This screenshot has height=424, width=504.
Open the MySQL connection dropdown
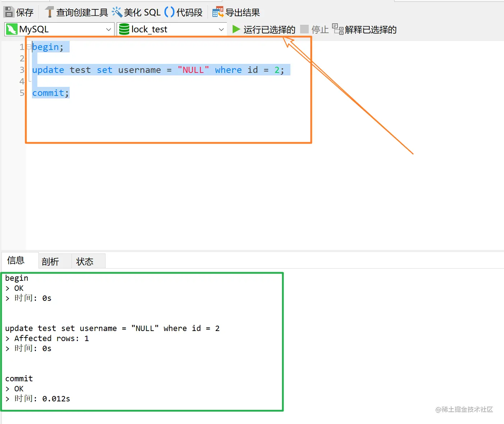click(59, 29)
